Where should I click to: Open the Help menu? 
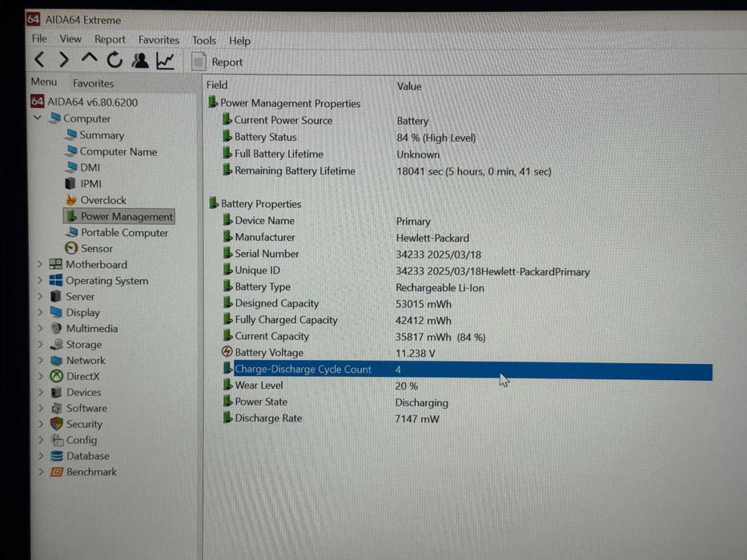coord(239,41)
